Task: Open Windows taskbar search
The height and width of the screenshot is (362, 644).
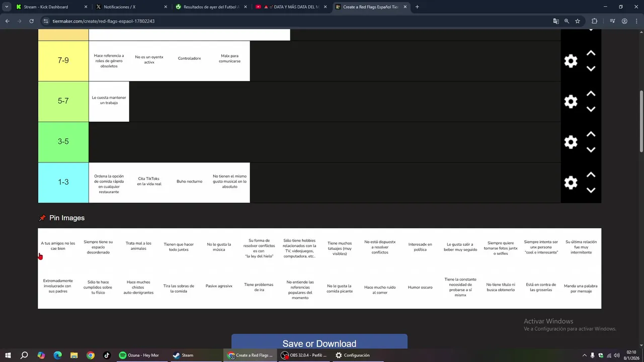Action: pos(24,355)
